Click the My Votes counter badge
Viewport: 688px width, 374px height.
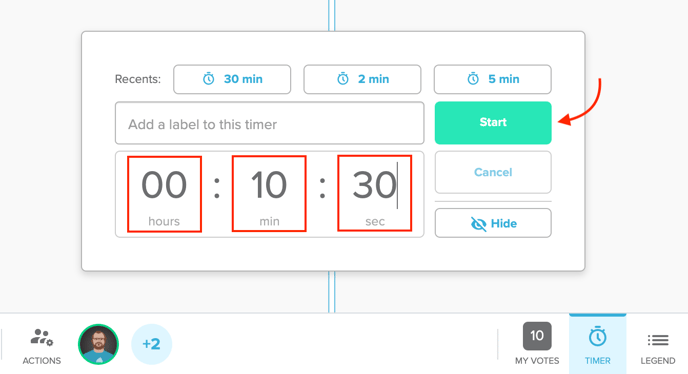(x=537, y=336)
